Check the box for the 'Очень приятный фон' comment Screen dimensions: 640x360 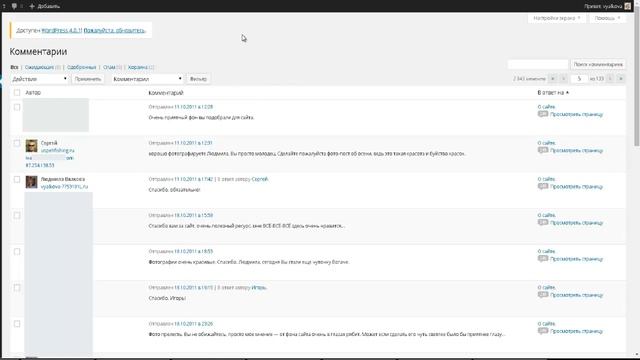(17, 107)
